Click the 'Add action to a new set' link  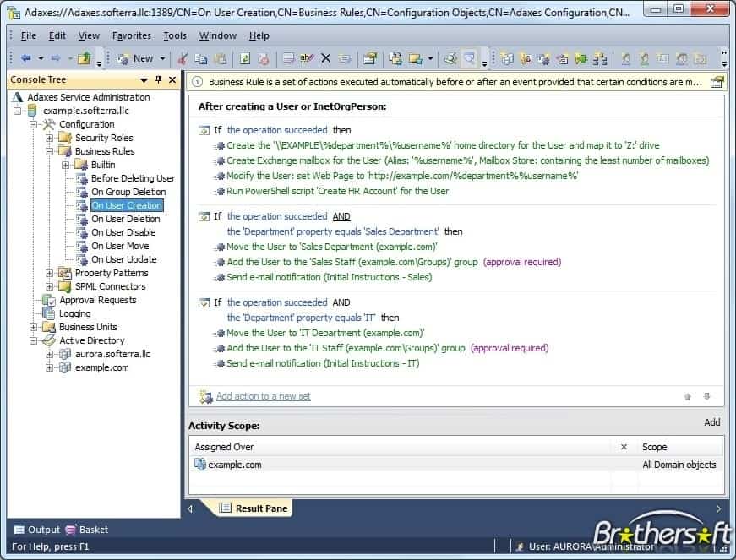[264, 396]
